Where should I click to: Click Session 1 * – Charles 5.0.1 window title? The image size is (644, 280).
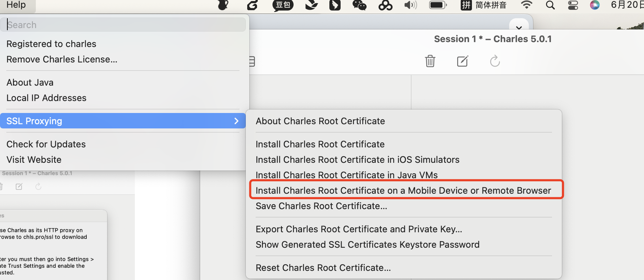(x=493, y=39)
